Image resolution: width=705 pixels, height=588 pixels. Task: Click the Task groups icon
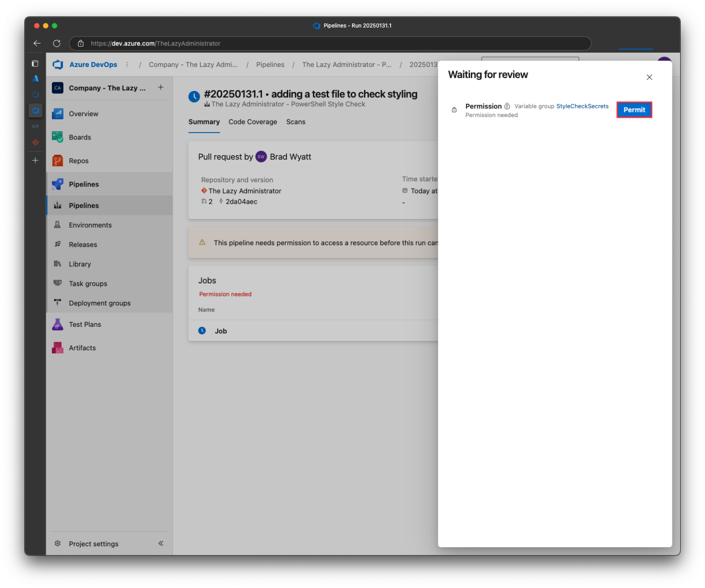tap(57, 283)
